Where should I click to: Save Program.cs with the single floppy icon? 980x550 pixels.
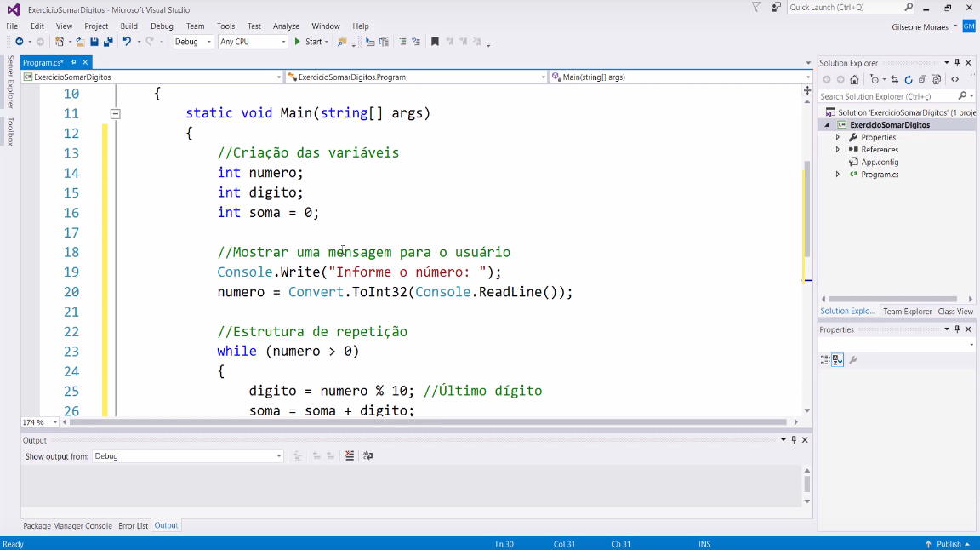click(94, 42)
